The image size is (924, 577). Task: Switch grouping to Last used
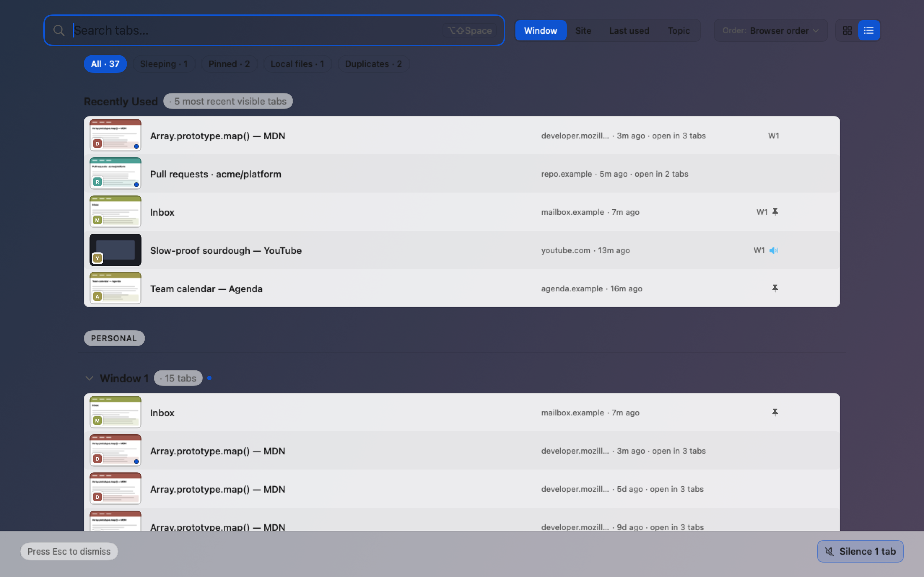[629, 31]
